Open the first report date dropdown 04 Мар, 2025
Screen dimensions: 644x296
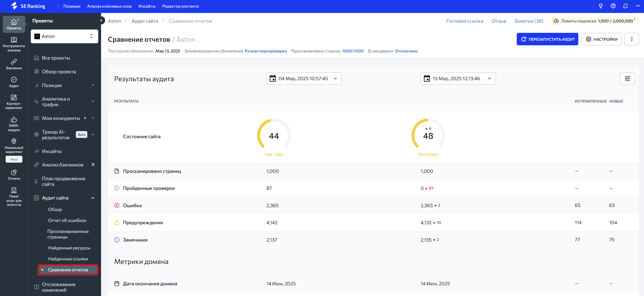304,79
